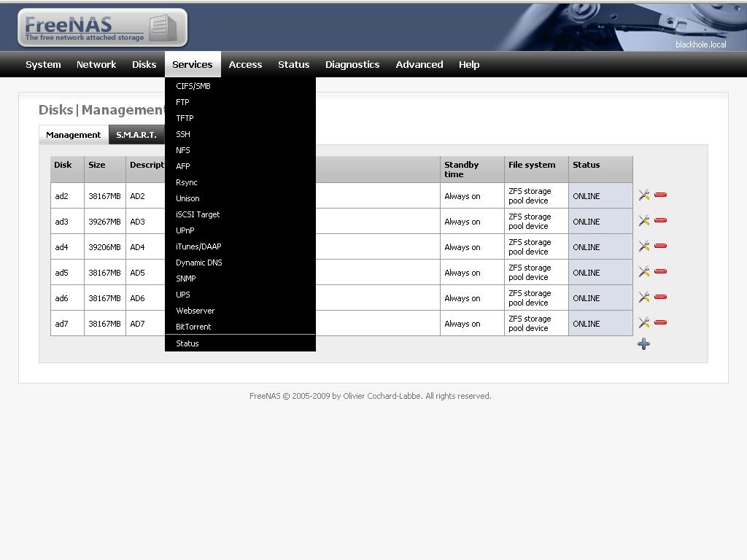Expand the Diagnostics menu
The height and width of the screenshot is (560, 747).
coord(352,64)
